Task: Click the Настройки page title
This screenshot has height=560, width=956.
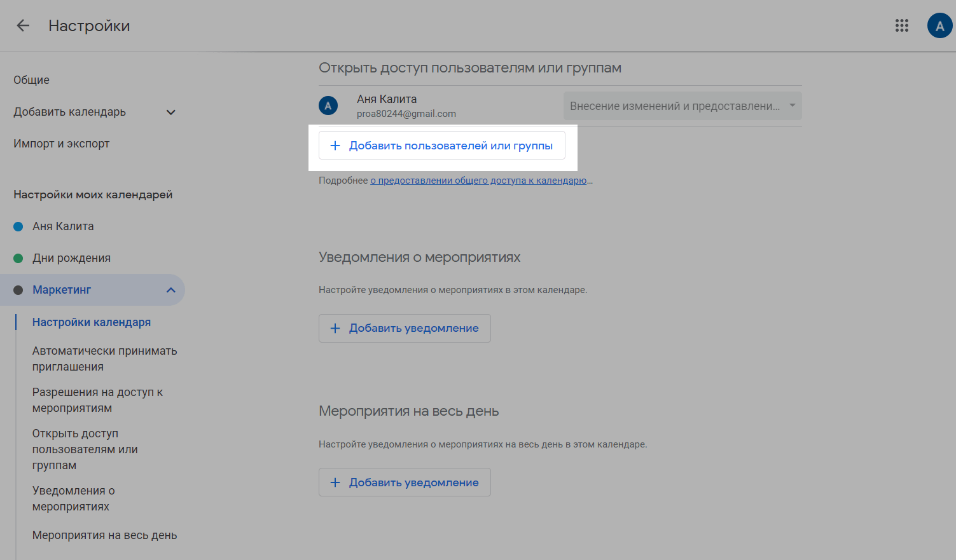Action: pyautogui.click(x=89, y=26)
